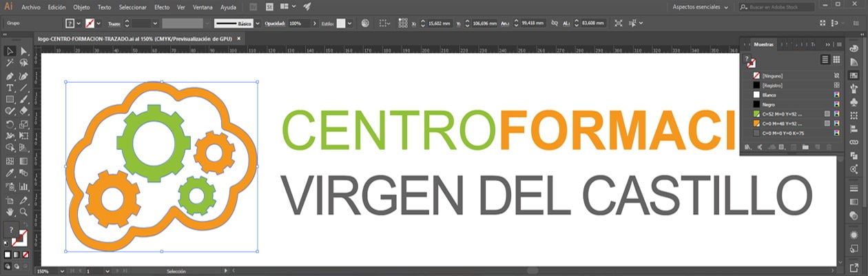
Task: Select the Lasso tool
Action: (x=23, y=63)
